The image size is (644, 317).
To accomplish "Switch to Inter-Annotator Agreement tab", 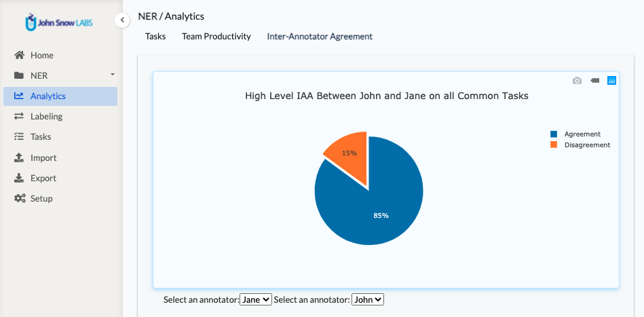I will click(x=320, y=36).
